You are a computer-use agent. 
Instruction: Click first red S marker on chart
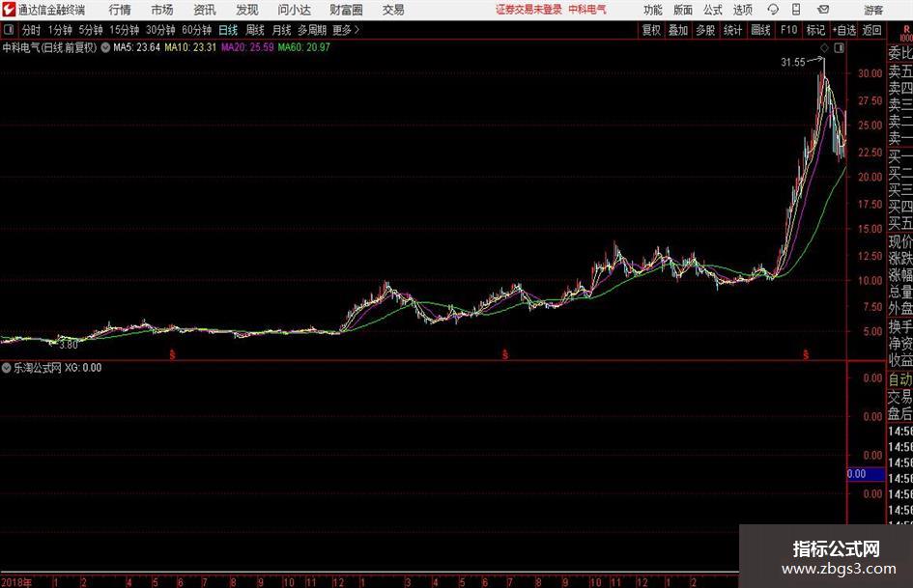coord(172,354)
